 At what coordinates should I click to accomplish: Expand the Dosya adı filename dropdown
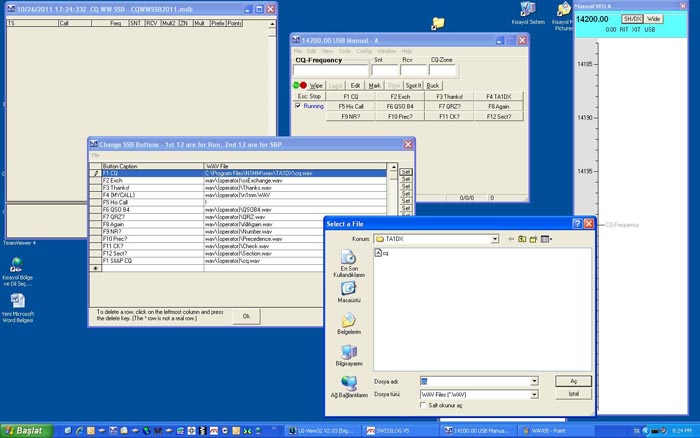click(534, 381)
